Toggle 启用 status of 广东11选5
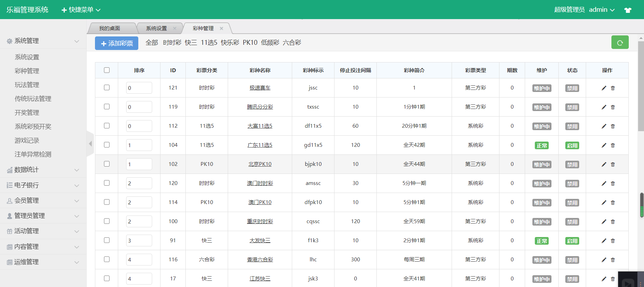The width and height of the screenshot is (644, 287). (572, 145)
